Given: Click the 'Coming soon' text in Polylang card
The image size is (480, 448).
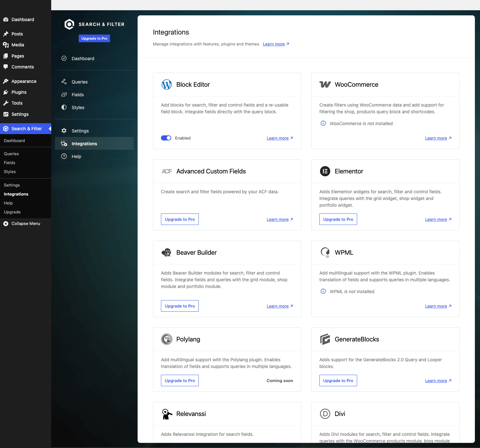Looking at the screenshot, I should 280,380.
